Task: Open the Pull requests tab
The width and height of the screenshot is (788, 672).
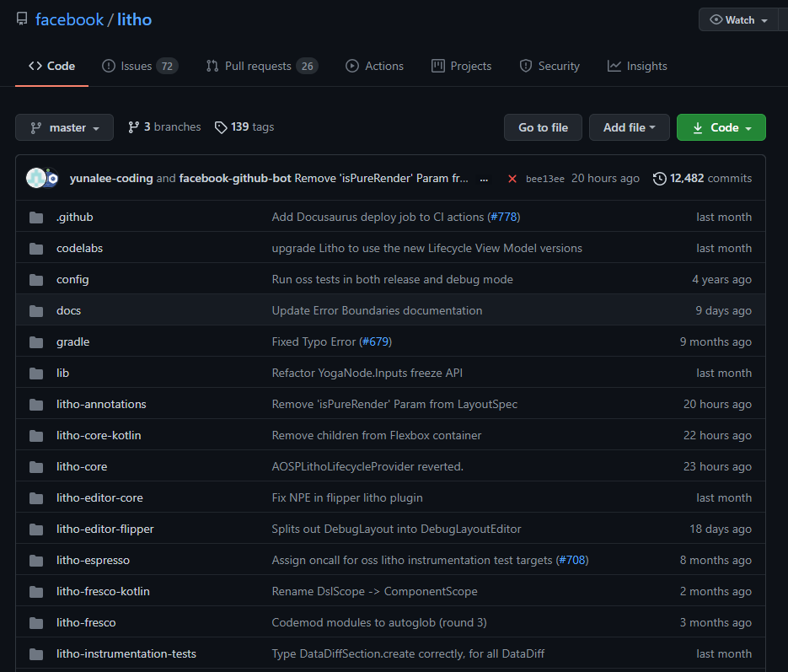Action: pos(262,66)
